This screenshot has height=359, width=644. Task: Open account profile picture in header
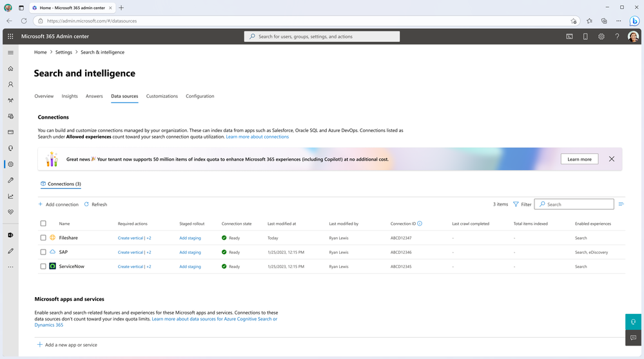click(633, 37)
